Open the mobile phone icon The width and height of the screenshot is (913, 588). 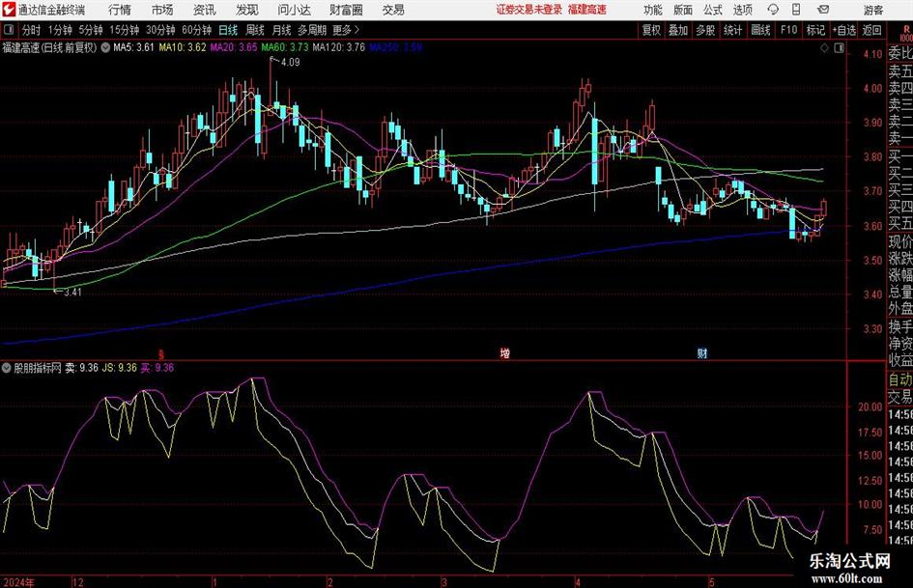(796, 10)
